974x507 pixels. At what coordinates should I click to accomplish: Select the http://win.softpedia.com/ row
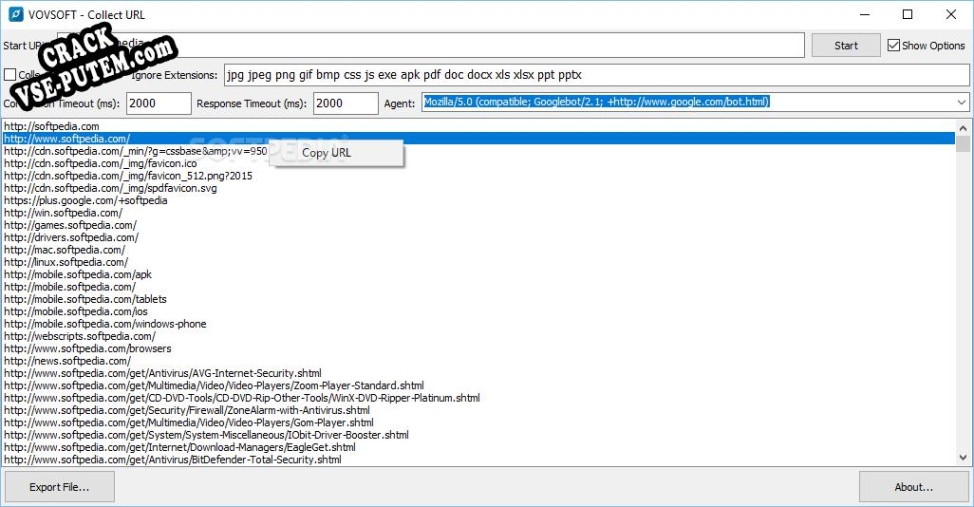click(x=478, y=212)
